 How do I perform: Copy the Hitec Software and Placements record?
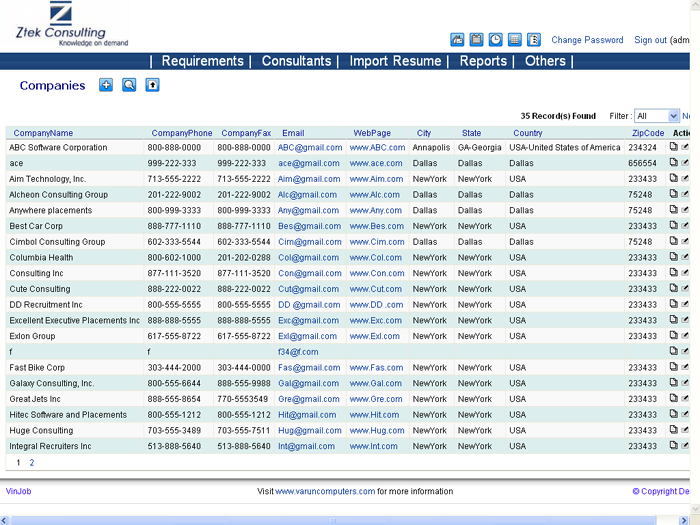(674, 414)
